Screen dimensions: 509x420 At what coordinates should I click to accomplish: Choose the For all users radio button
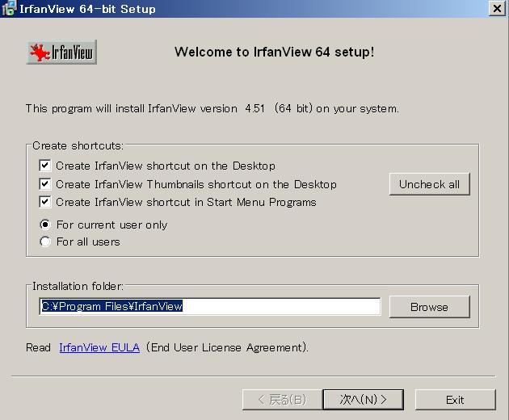point(45,241)
